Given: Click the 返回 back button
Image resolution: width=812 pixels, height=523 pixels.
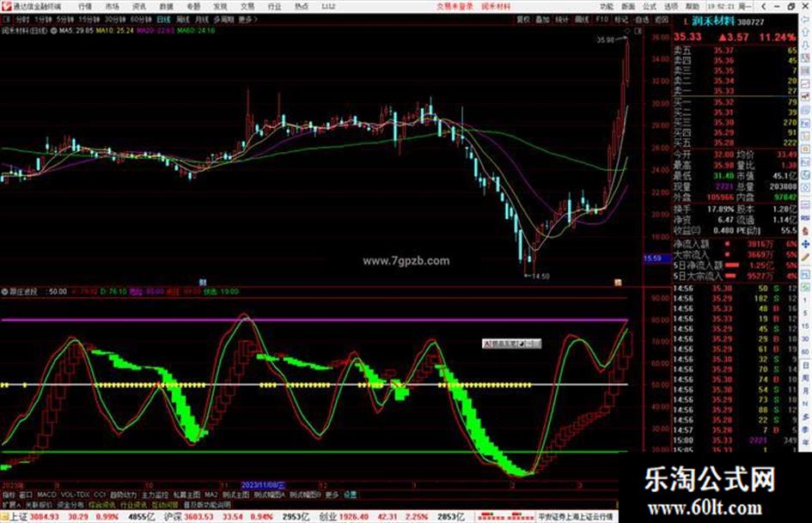Looking at the screenshot, I should pos(662,19).
